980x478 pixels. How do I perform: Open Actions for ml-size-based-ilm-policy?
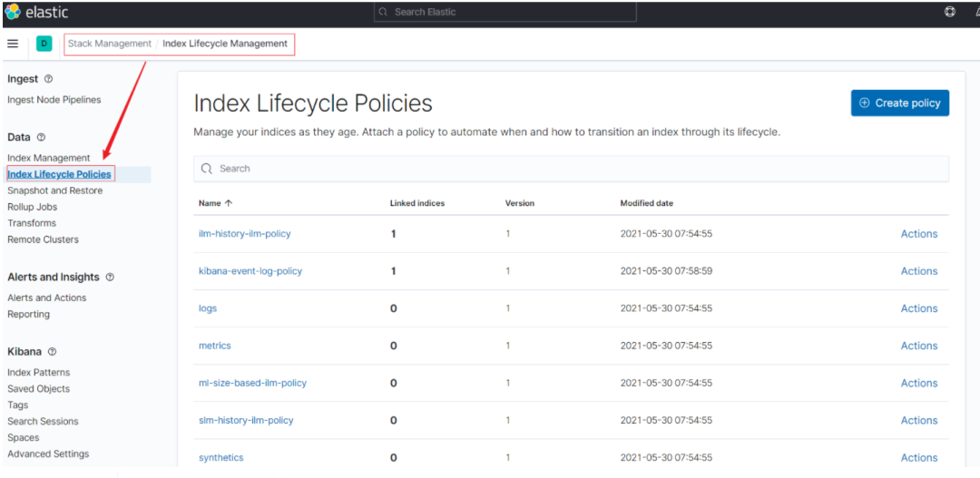coord(918,383)
